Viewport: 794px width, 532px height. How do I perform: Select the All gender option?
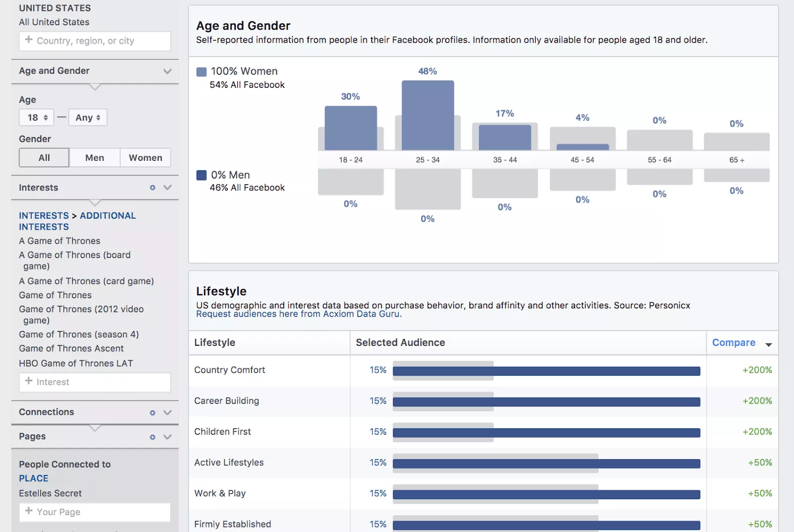pos(44,158)
